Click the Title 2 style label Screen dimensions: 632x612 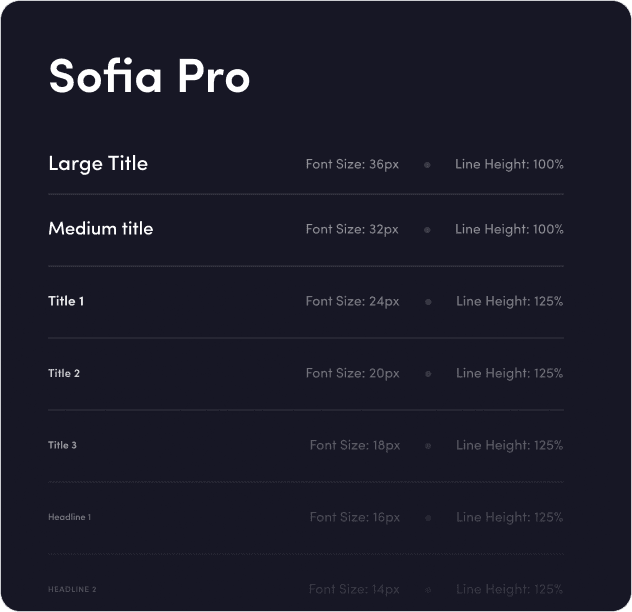point(64,373)
